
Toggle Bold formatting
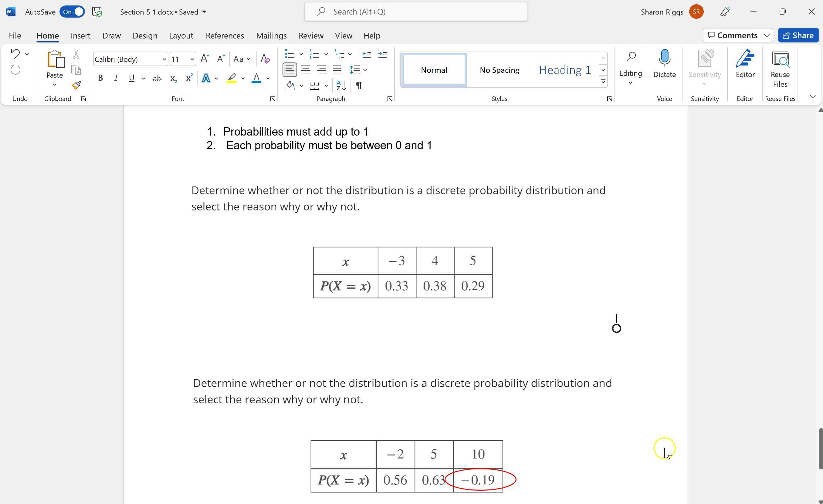(x=100, y=78)
